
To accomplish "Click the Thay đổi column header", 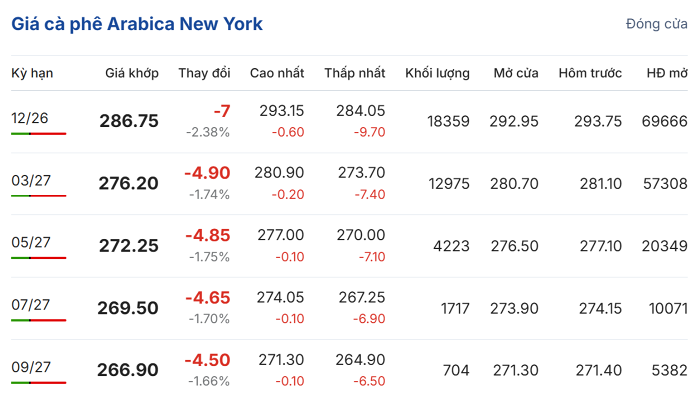I will pos(204,73).
